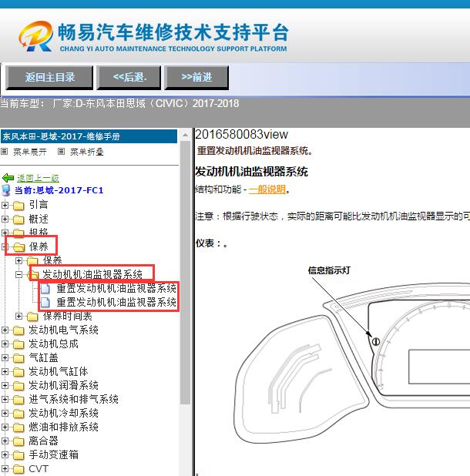Click the 当前:思域-2017-FC1 label

pos(59,190)
